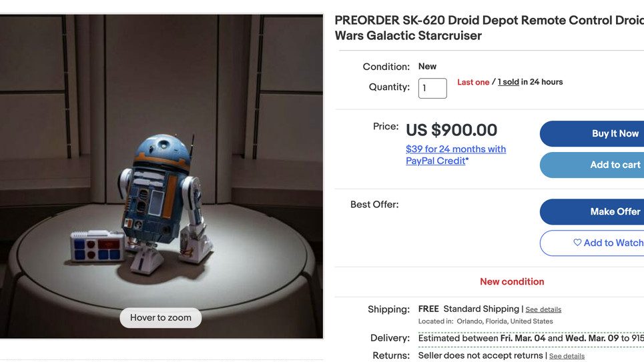Click the Orlando, Florida location text
This screenshot has width=644, height=362.
click(x=486, y=321)
